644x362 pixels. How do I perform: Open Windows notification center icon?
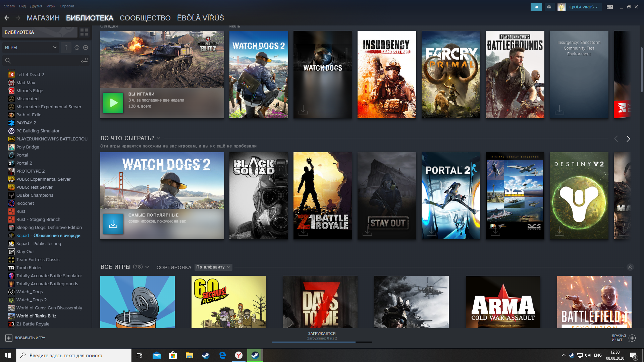click(633, 356)
